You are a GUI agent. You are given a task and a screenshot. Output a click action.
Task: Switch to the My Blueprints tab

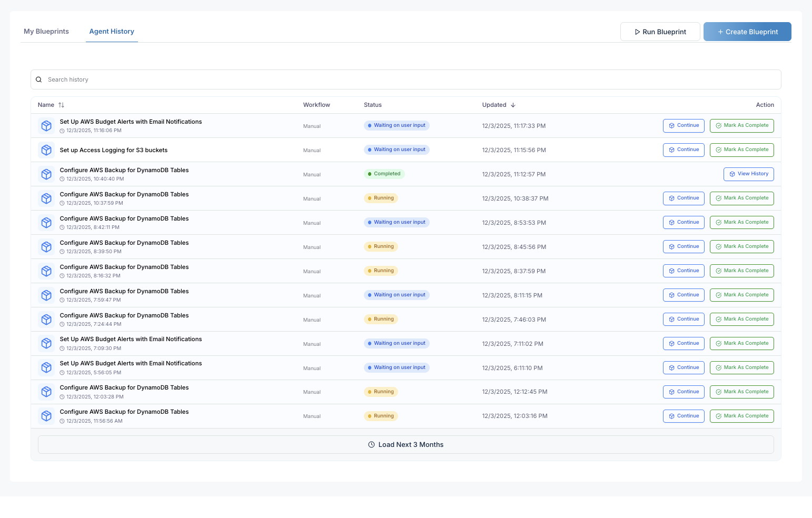tap(46, 31)
